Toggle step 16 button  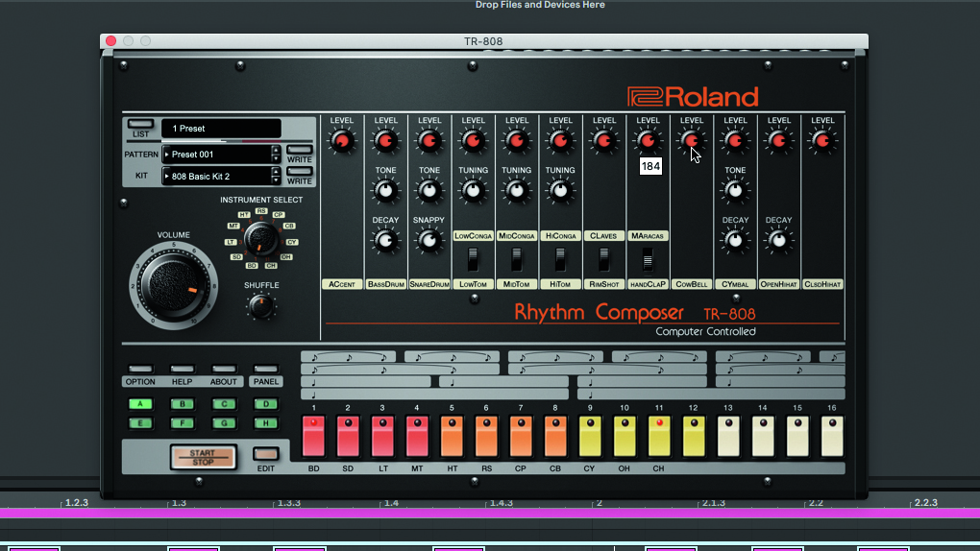point(832,436)
